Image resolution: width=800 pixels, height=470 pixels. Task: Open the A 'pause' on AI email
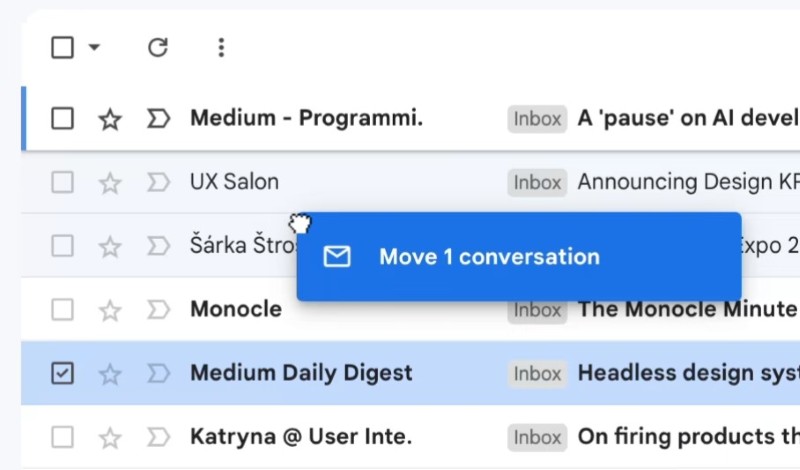[x=688, y=119]
